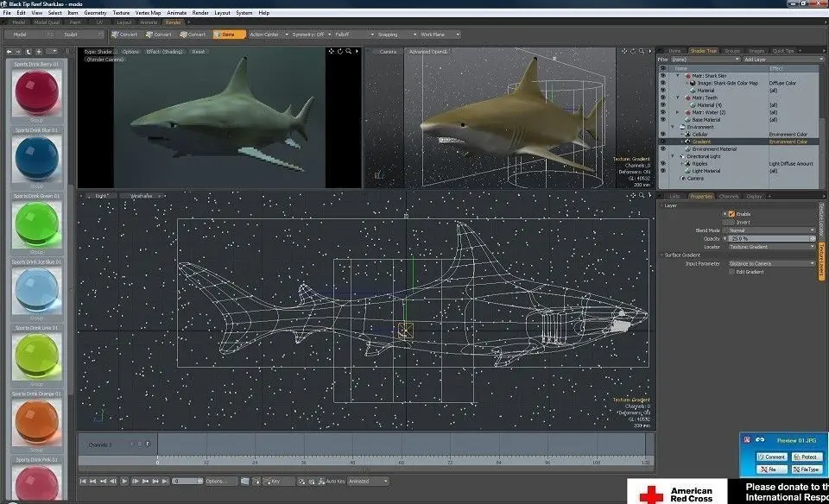Open the Geometry menu
Screen dimensions: 829x504
point(95,13)
